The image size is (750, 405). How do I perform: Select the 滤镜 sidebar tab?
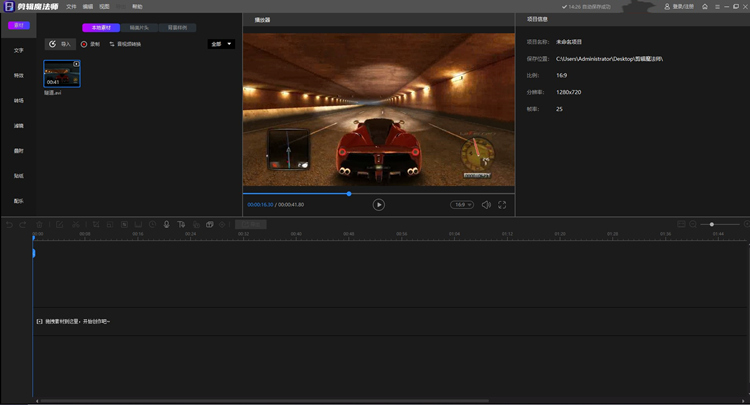click(19, 126)
